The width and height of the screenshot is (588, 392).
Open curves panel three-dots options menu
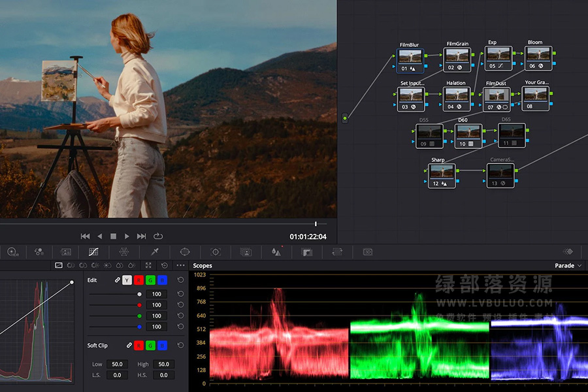[180, 265]
